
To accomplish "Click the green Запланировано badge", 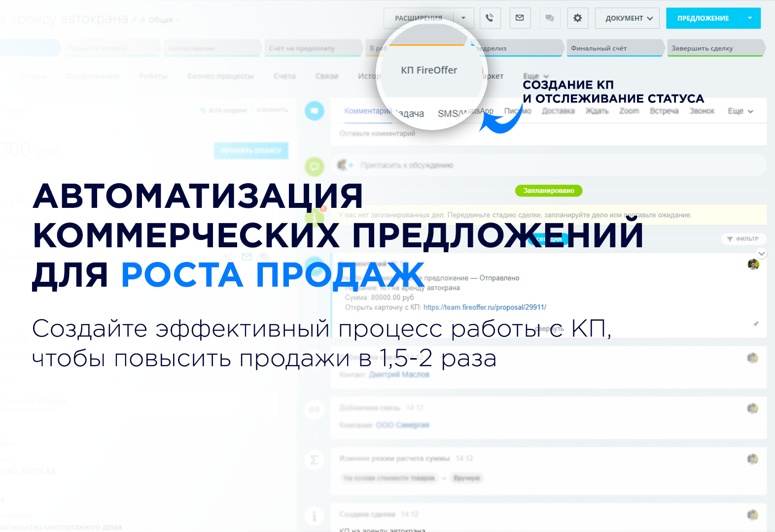I will 549,191.
